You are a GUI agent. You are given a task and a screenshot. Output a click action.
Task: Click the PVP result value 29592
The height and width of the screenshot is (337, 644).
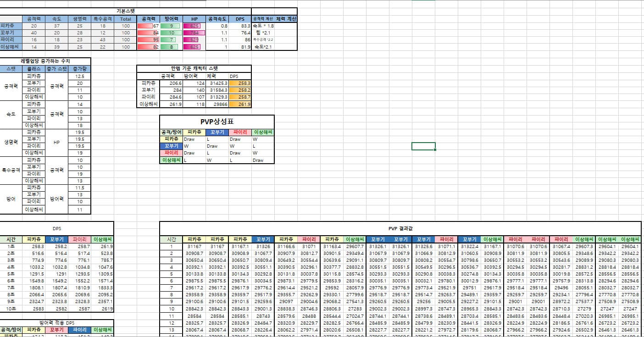pos(332,288)
